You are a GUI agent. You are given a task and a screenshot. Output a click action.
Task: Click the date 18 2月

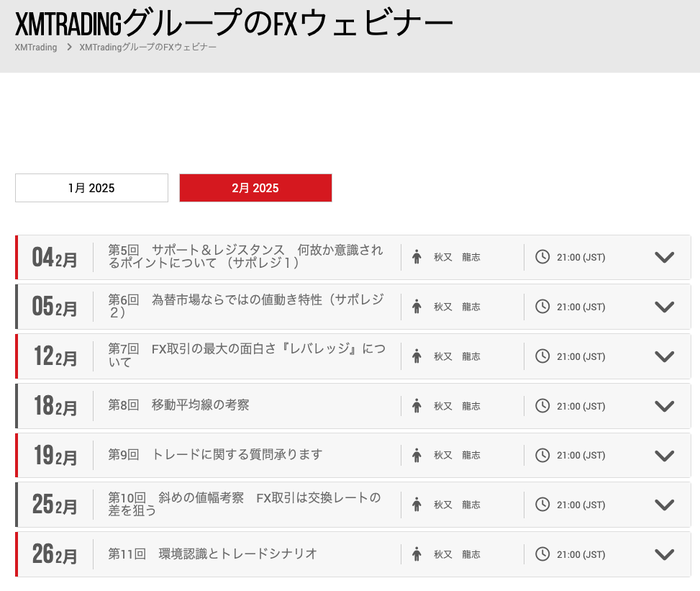(55, 407)
